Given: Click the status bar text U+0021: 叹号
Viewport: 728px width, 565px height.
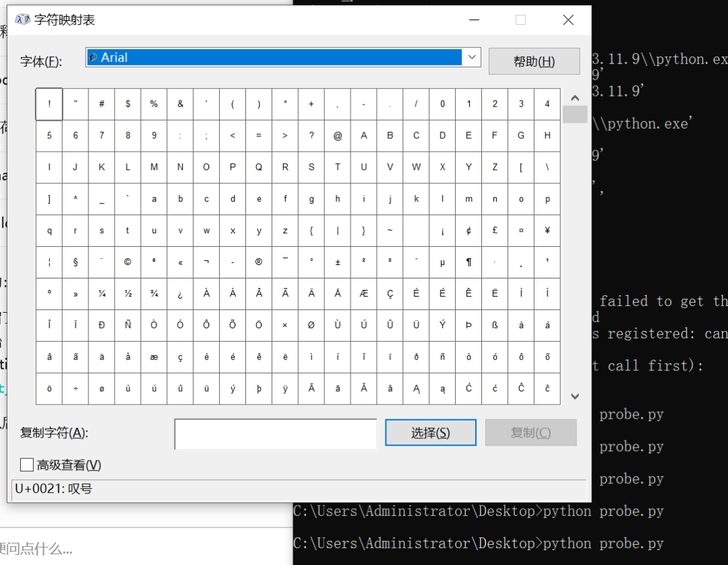Looking at the screenshot, I should (53, 488).
